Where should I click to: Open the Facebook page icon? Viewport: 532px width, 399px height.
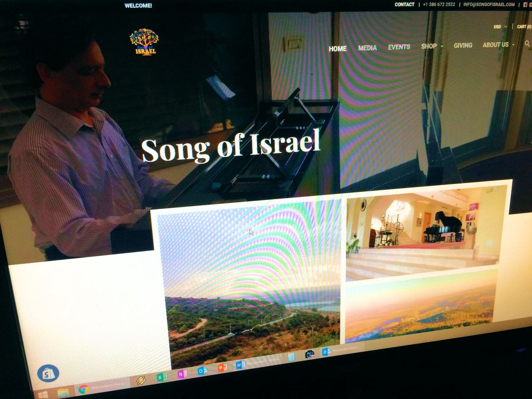pos(524,4)
